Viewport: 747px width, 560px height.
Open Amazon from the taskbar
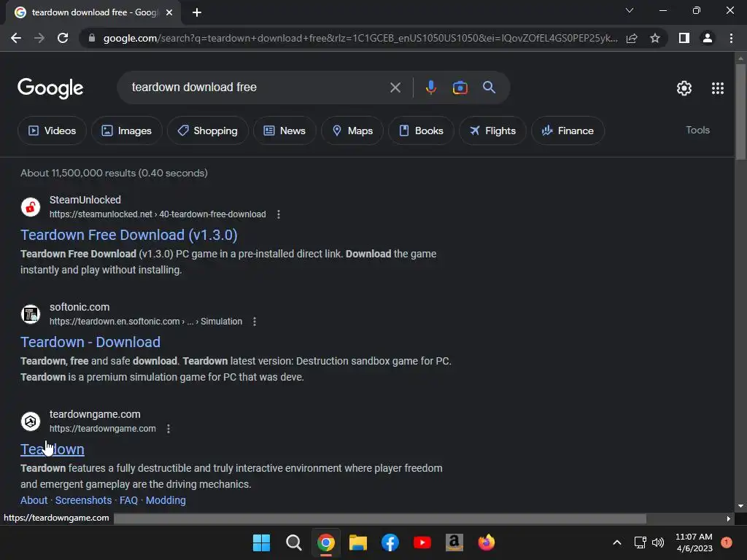(454, 542)
